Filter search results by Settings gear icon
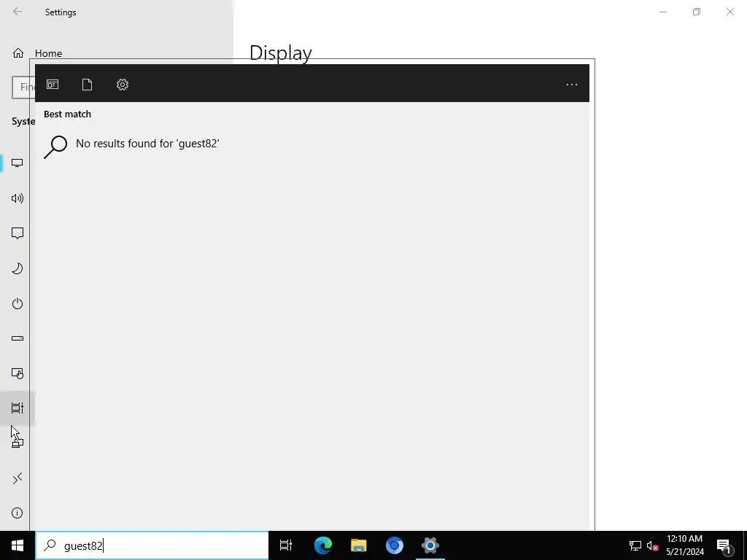 pos(123,85)
